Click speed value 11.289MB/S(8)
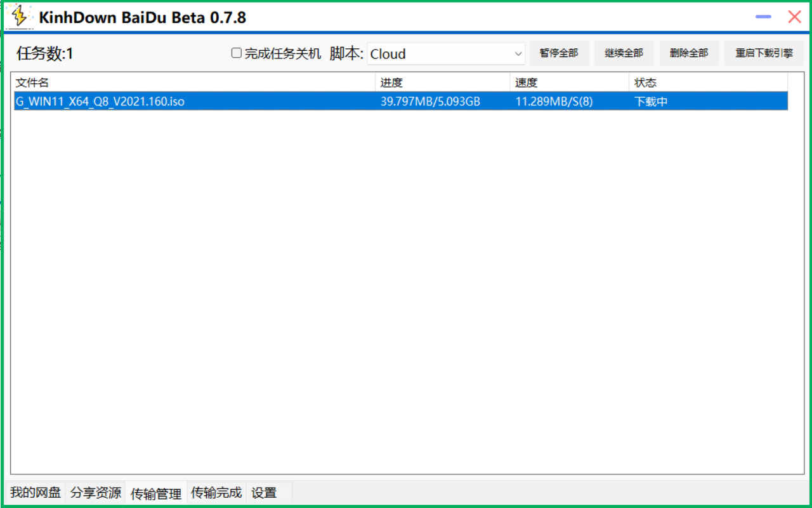 click(554, 101)
